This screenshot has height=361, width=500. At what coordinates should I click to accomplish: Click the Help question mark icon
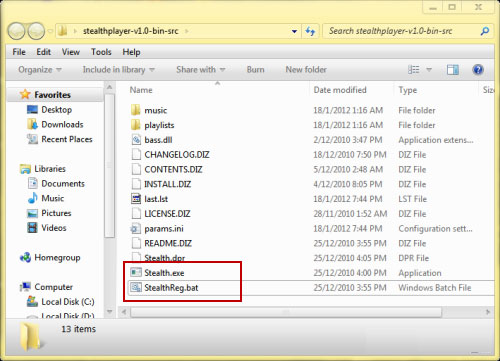point(478,70)
